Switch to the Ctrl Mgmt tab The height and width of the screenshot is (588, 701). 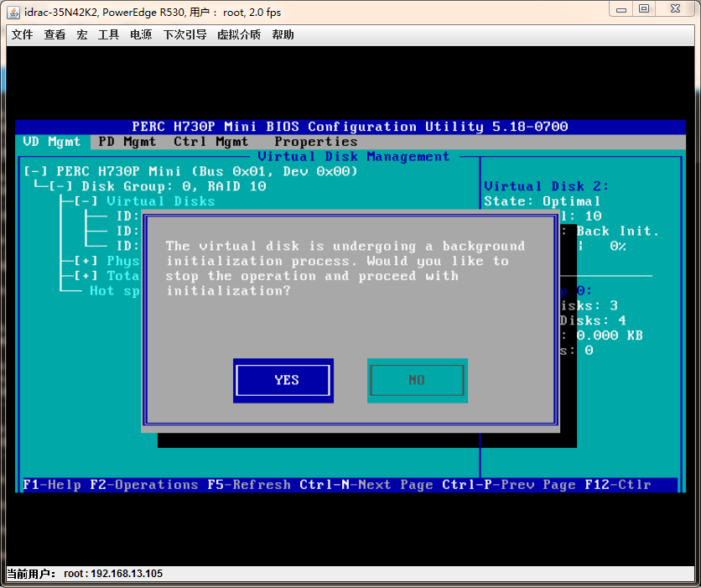(x=211, y=142)
